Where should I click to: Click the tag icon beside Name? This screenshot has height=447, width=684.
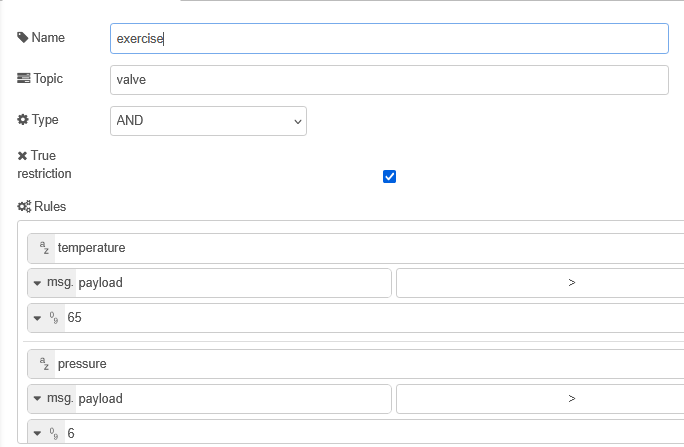coord(23,38)
